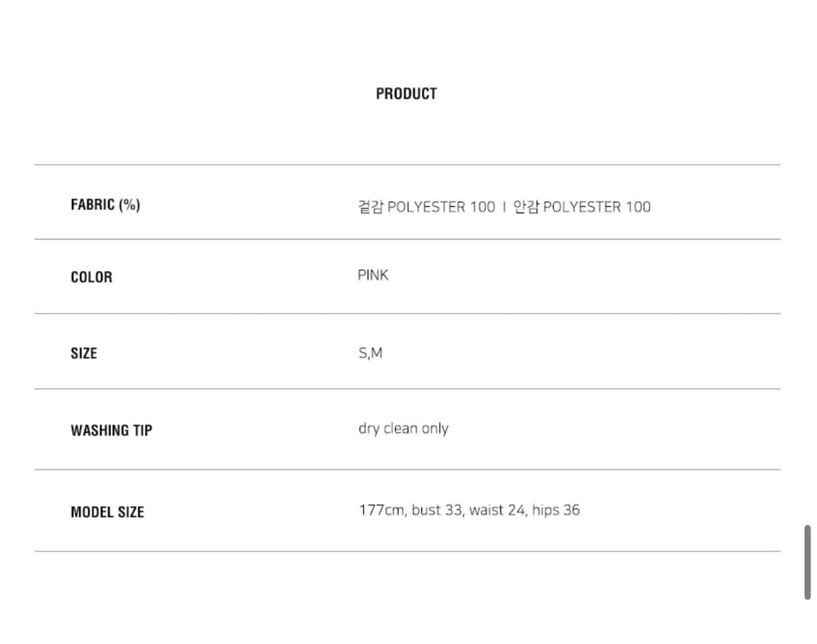Viewport: 817px width, 644px height.
Task: Click the 177cm model height text
Action: click(382, 510)
